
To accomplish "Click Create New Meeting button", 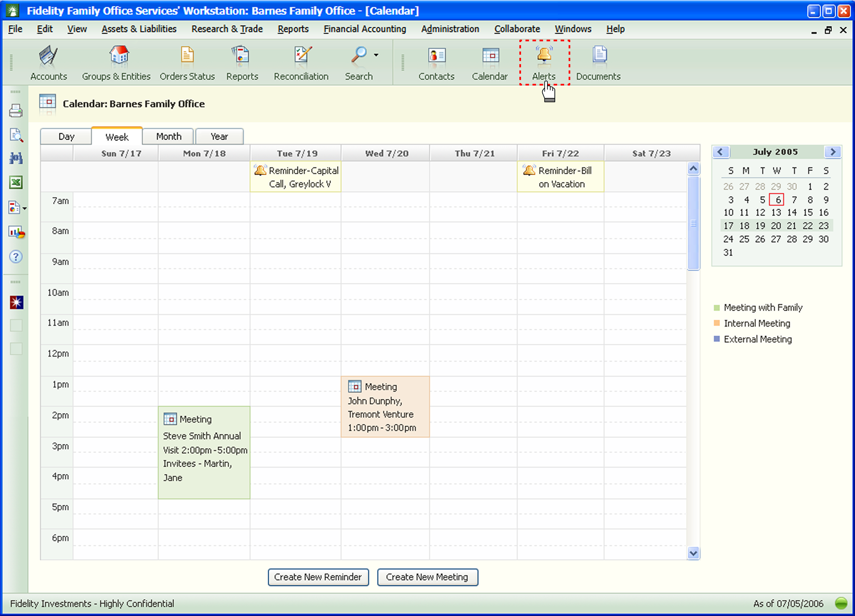I will (427, 577).
